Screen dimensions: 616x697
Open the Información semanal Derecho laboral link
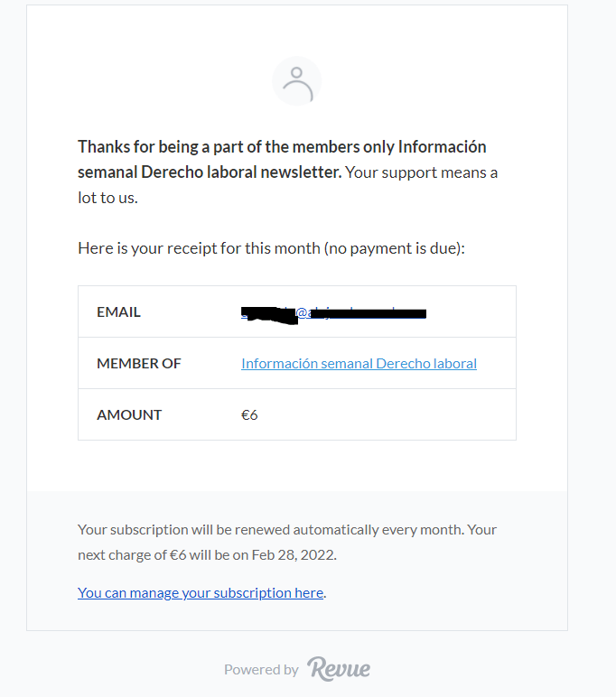point(359,364)
